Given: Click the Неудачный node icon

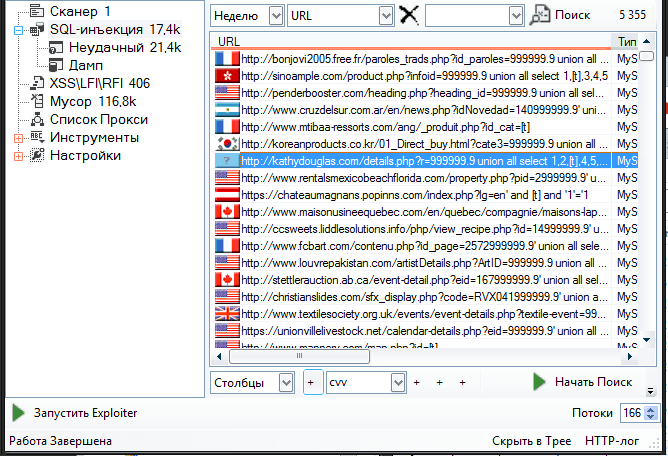Looking at the screenshot, I should (x=56, y=47).
